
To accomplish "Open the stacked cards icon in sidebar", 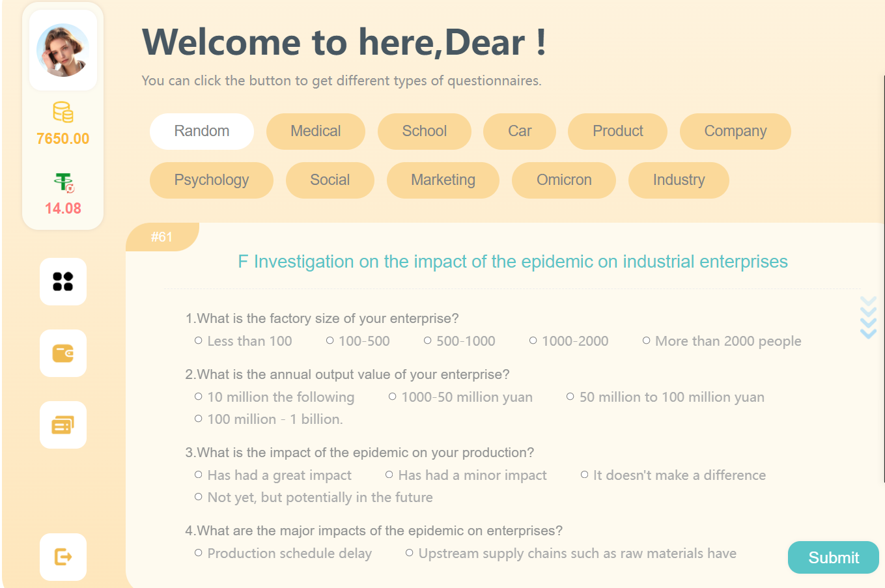I will (x=63, y=425).
